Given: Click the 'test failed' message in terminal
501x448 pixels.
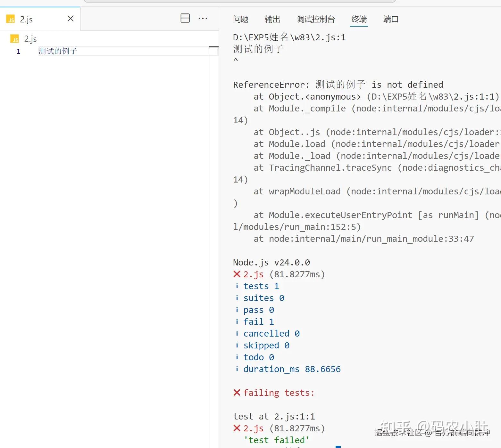Looking at the screenshot, I should coord(276,440).
